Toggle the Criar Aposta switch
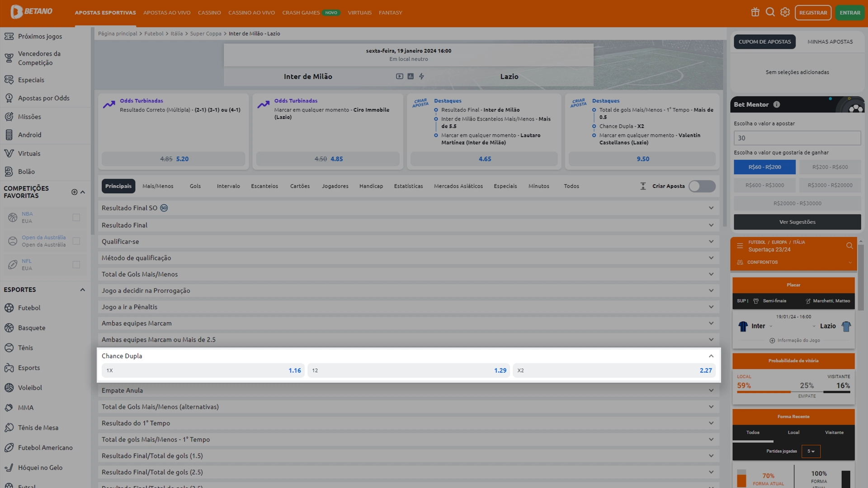The height and width of the screenshot is (488, 868). (x=702, y=186)
